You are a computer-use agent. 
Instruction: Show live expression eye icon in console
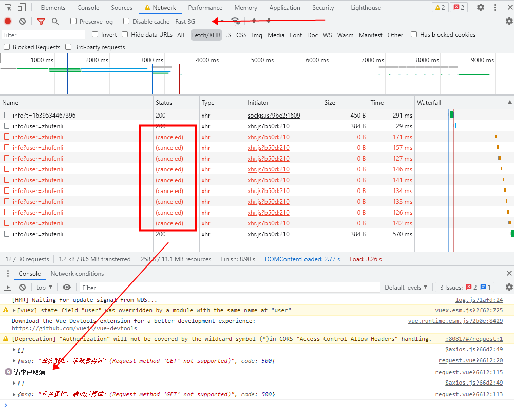(67, 288)
